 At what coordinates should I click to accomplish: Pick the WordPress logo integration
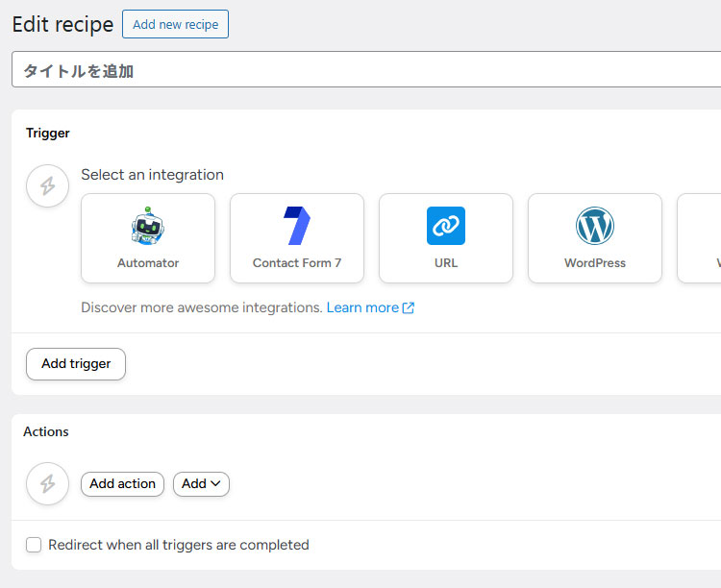pyautogui.click(x=595, y=226)
